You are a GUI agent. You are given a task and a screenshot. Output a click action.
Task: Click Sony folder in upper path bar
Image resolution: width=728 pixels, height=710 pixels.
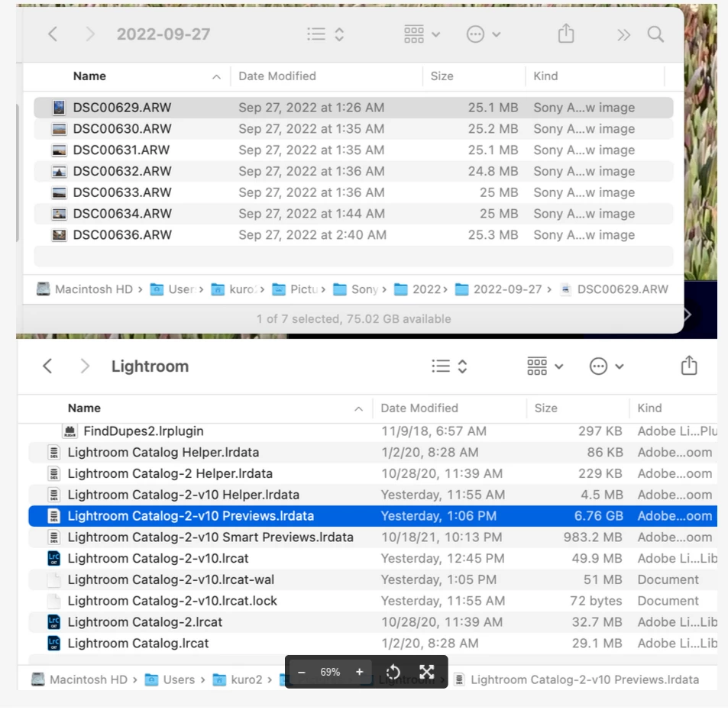pos(357,289)
